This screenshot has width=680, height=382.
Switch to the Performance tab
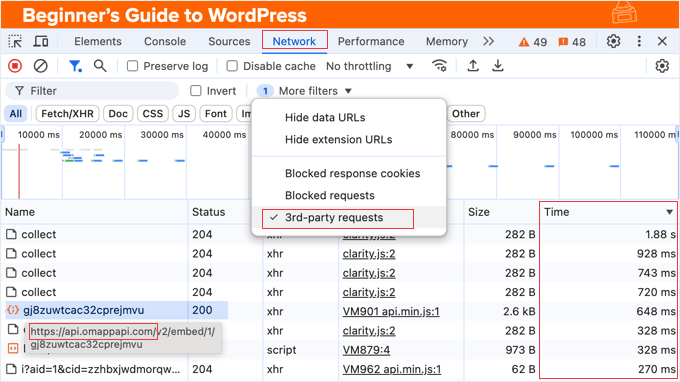[371, 42]
